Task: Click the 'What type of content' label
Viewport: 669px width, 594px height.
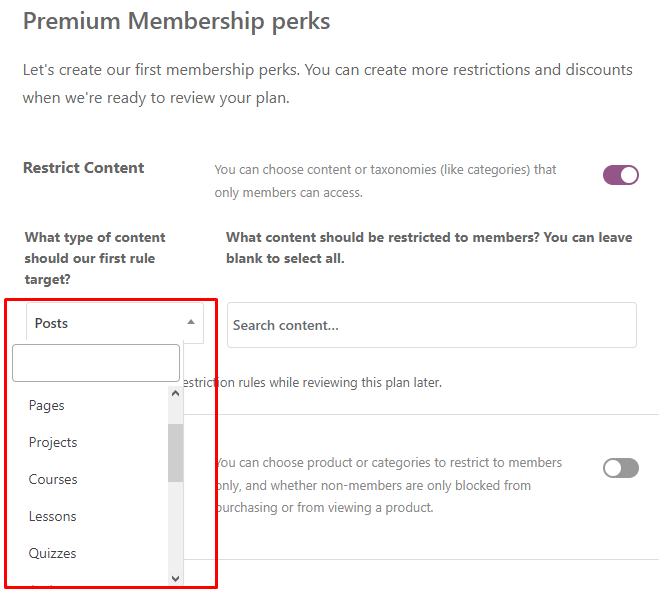Action: pos(95,258)
